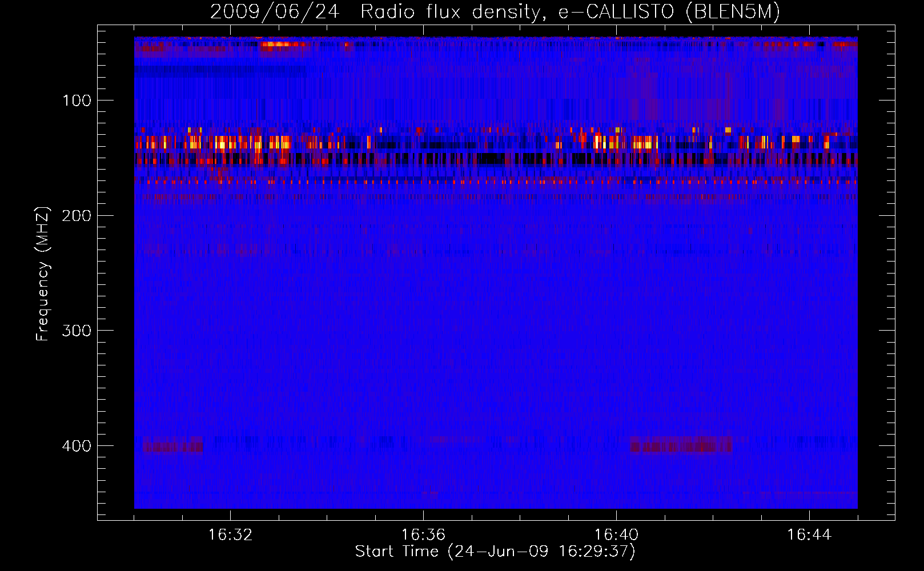Click the 100 frequency tick label
Image resolution: width=924 pixels, height=571 pixels.
[x=77, y=101]
